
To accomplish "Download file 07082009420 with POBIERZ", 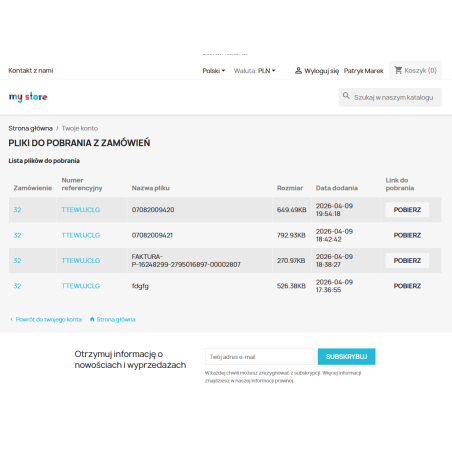I will point(407,210).
